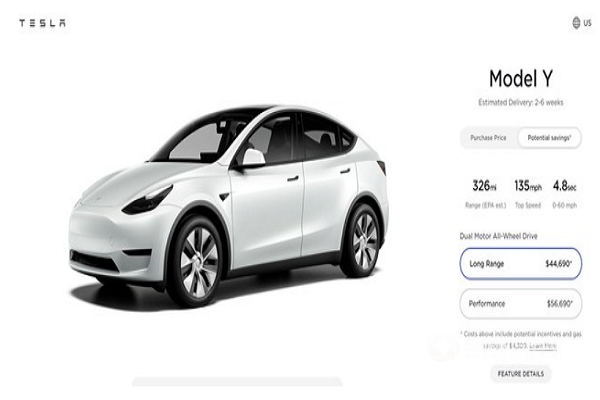Click the US region label
Viewport: 600px width, 400px height.
(x=587, y=23)
